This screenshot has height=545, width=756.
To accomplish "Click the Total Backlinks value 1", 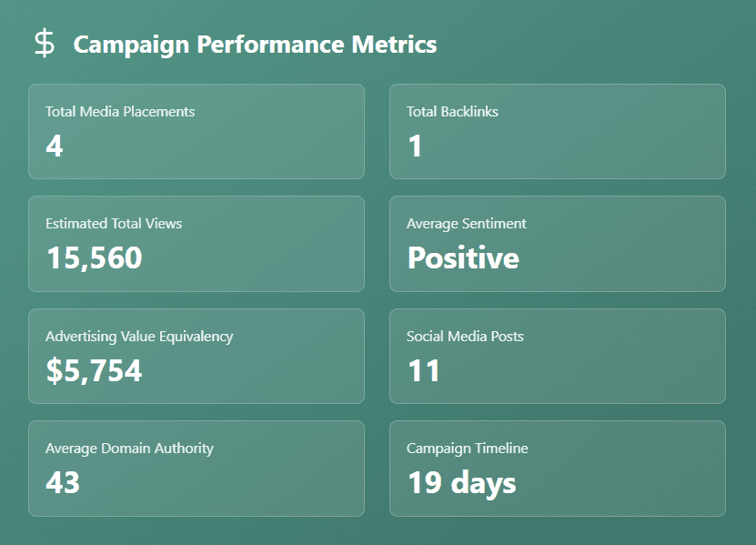I will (x=416, y=146).
